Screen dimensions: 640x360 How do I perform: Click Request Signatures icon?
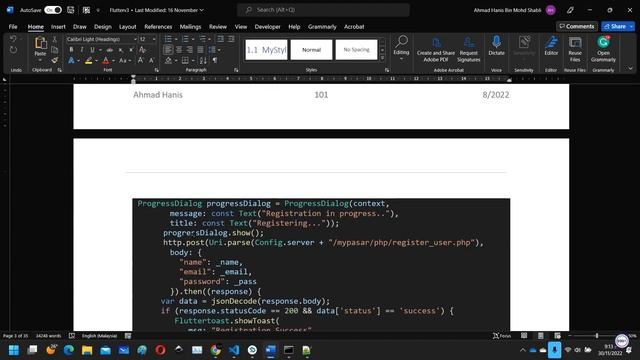(x=469, y=49)
